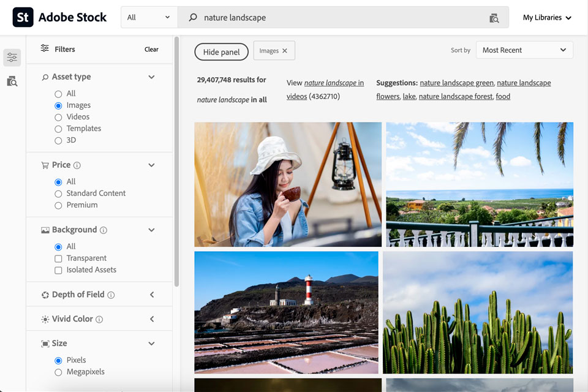The image size is (588, 392).
Task: Select Videos asset type radio
Action: (x=58, y=118)
